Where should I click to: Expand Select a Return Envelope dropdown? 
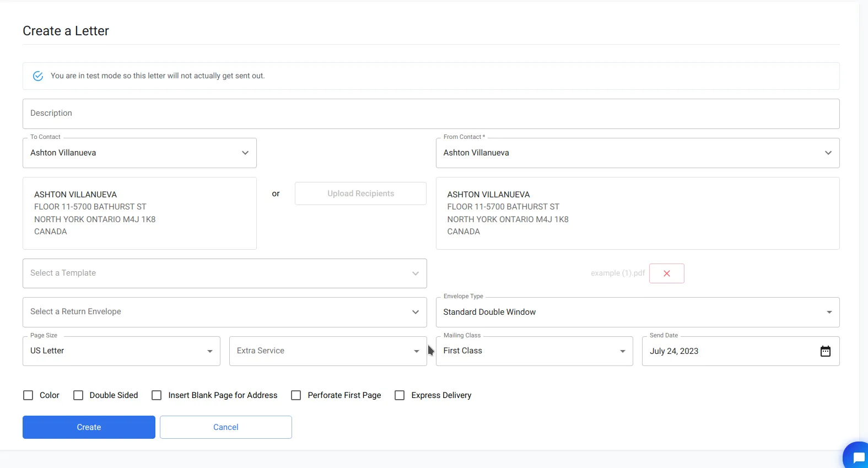click(x=225, y=312)
